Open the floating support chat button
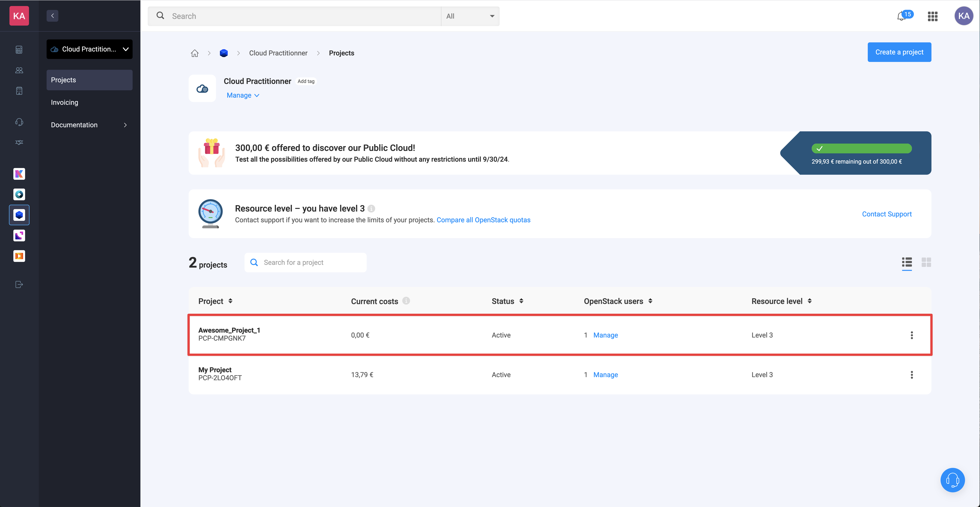Viewport: 980px width, 507px height. 952,480
